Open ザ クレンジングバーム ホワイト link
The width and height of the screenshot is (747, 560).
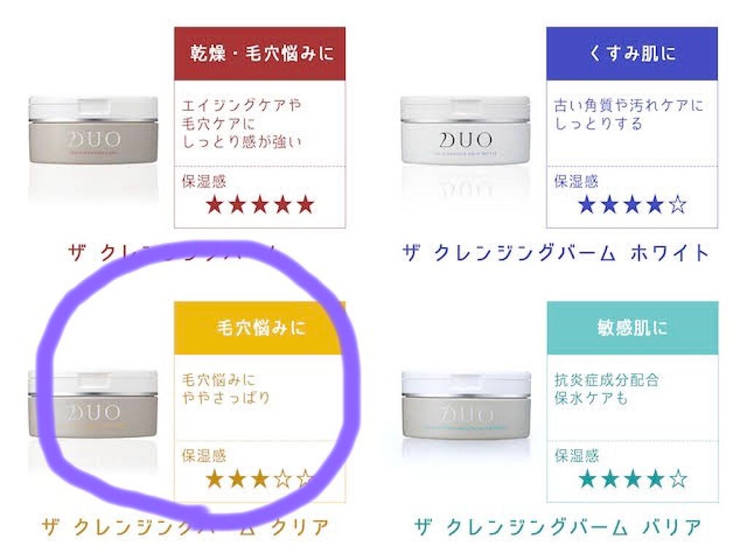(556, 253)
